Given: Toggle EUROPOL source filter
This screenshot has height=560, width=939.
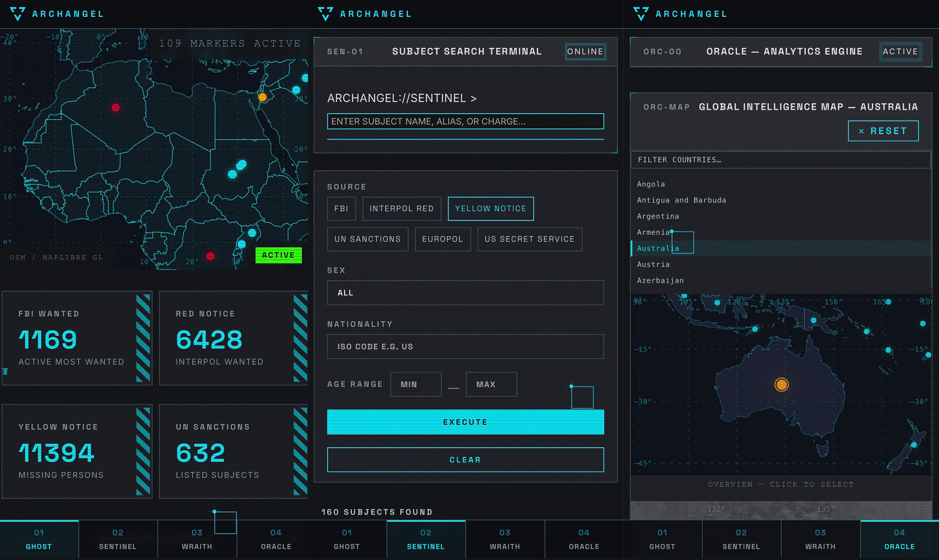Looking at the screenshot, I should pyautogui.click(x=442, y=239).
